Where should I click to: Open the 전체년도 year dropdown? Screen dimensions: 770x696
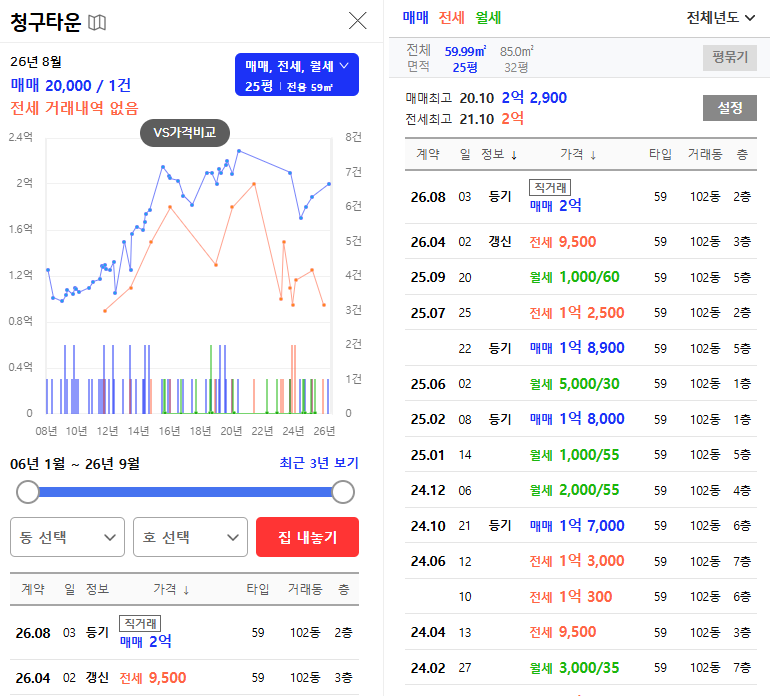pos(720,18)
